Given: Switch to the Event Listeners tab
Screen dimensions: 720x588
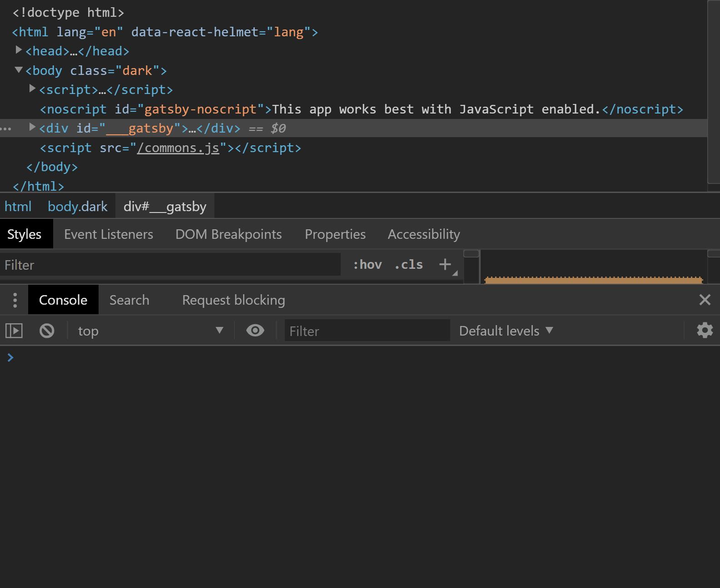Looking at the screenshot, I should point(109,234).
